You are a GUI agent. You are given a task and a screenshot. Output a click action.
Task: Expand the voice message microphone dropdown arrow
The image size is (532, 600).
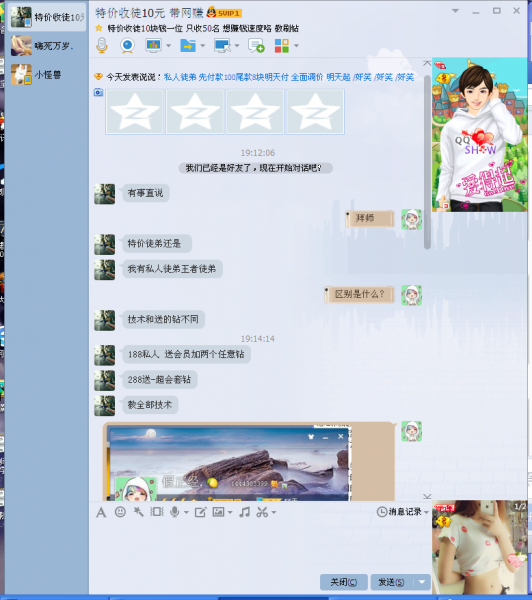coord(186,512)
